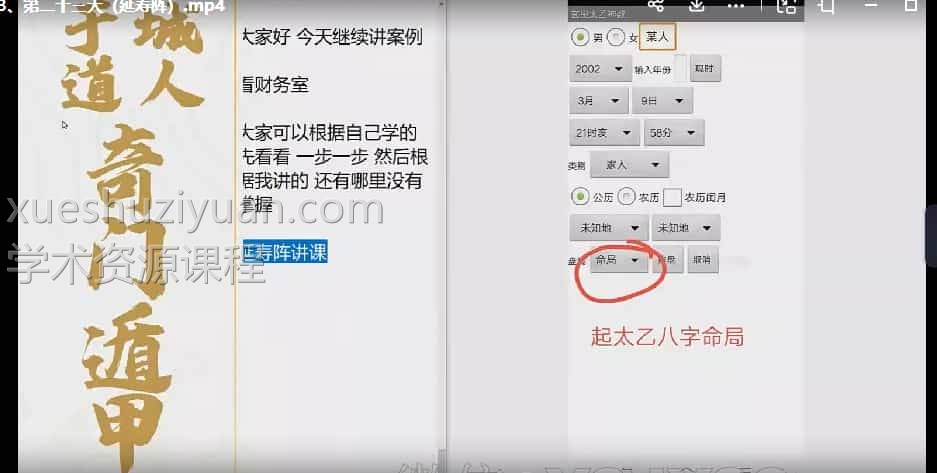Open the 21时亥 hour dropdown
Screen dimensions: 937x473
point(604,133)
